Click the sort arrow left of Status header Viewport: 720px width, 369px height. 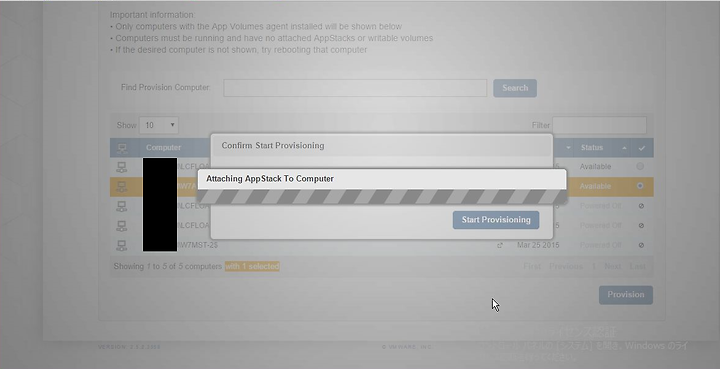[x=568, y=148]
